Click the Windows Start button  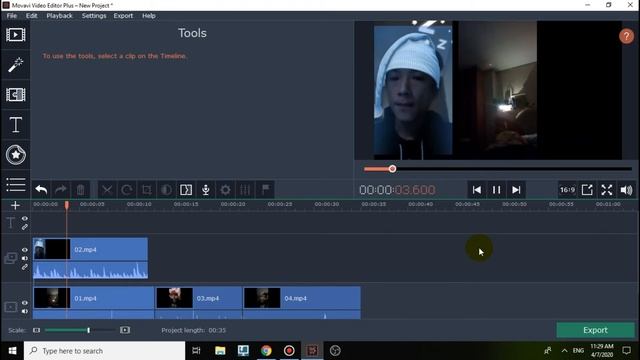click(12, 351)
